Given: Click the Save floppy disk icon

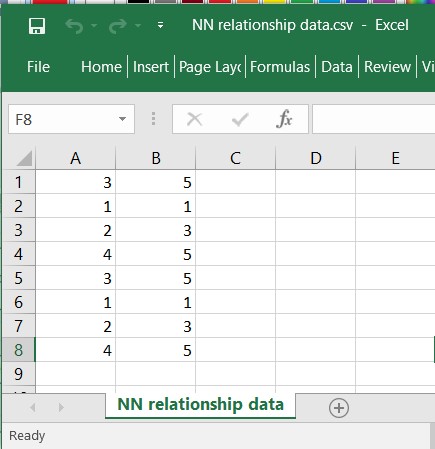Looking at the screenshot, I should (37, 26).
